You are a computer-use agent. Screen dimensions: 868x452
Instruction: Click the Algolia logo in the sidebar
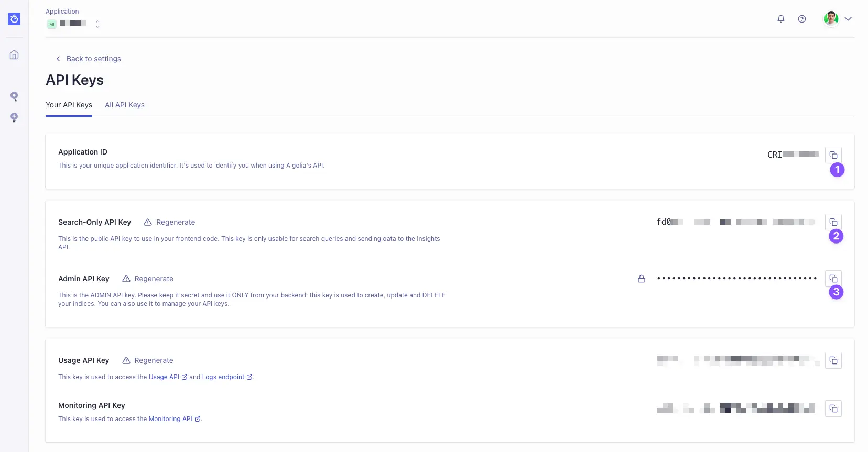(x=14, y=19)
